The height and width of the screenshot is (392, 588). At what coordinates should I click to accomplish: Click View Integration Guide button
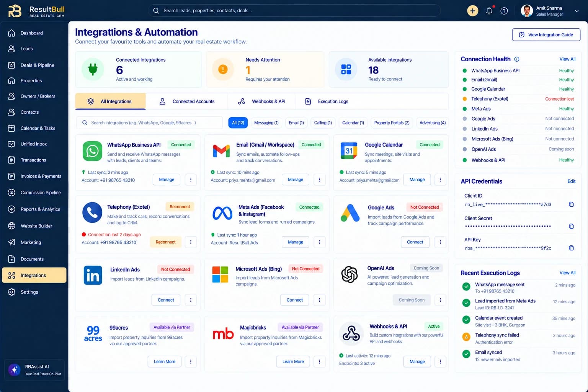point(546,35)
